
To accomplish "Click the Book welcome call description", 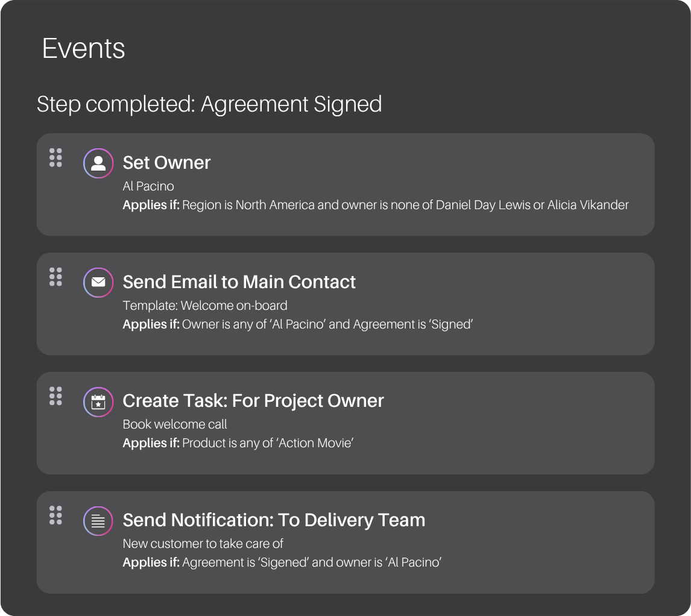I will pyautogui.click(x=175, y=424).
